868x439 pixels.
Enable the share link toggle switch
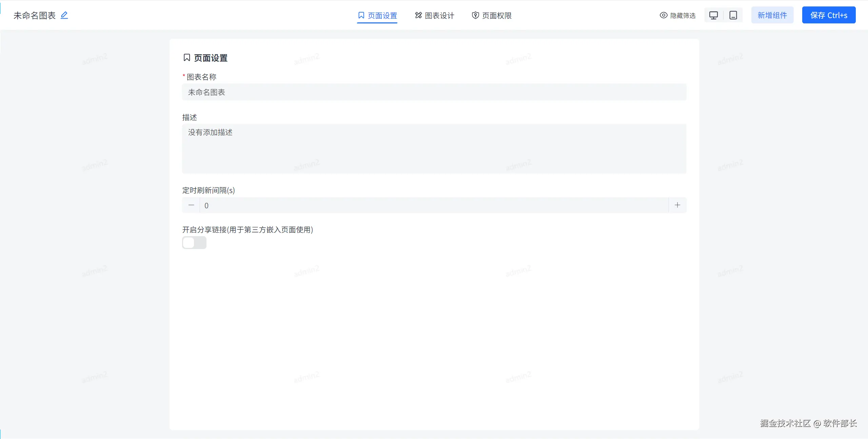[194, 243]
